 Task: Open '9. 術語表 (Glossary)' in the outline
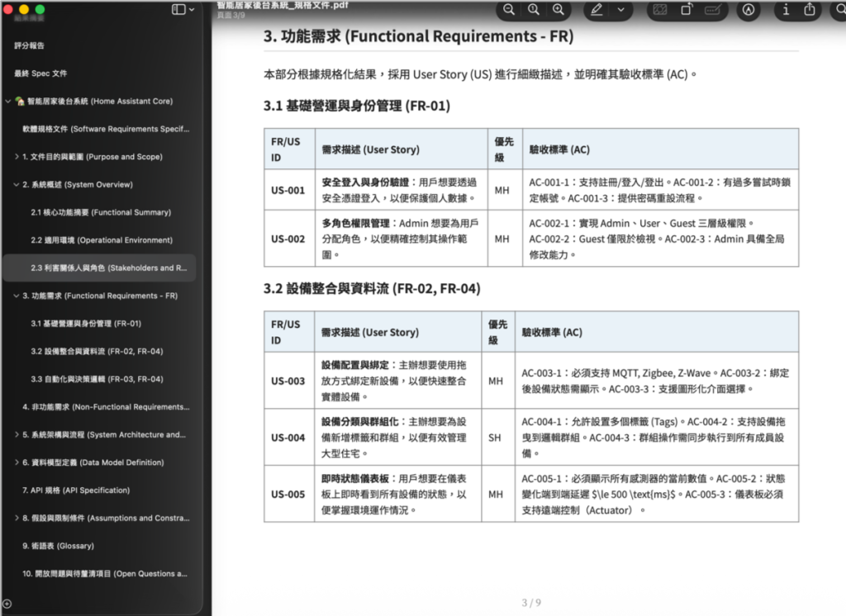pyautogui.click(x=59, y=546)
